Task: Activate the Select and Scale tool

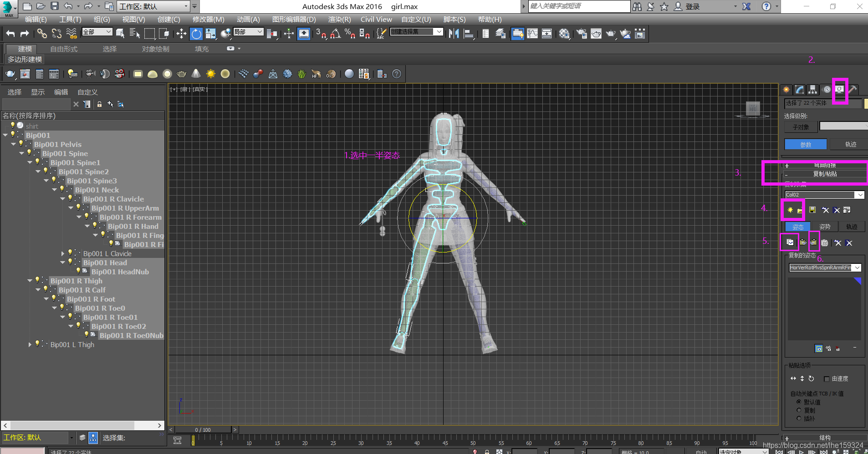Action: pyautogui.click(x=210, y=34)
